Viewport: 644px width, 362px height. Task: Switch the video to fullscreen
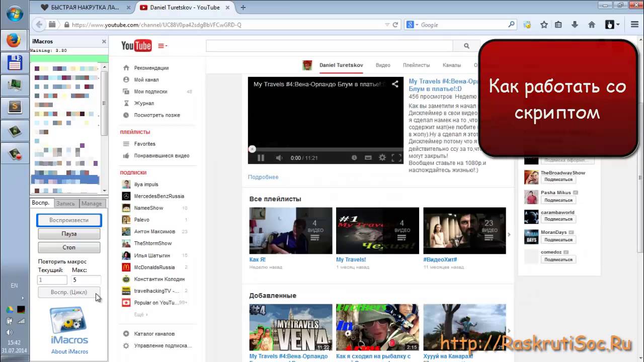tap(396, 158)
